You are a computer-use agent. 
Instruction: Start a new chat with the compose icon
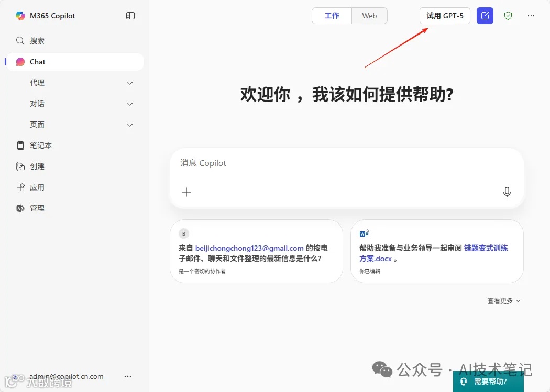point(485,16)
